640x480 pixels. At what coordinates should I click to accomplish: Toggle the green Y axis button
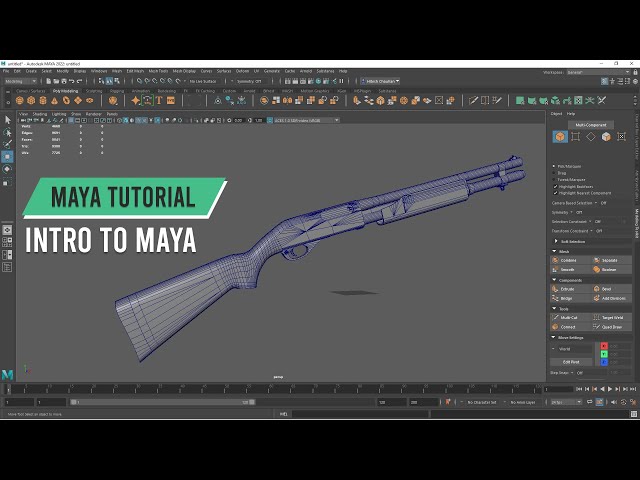(604, 354)
